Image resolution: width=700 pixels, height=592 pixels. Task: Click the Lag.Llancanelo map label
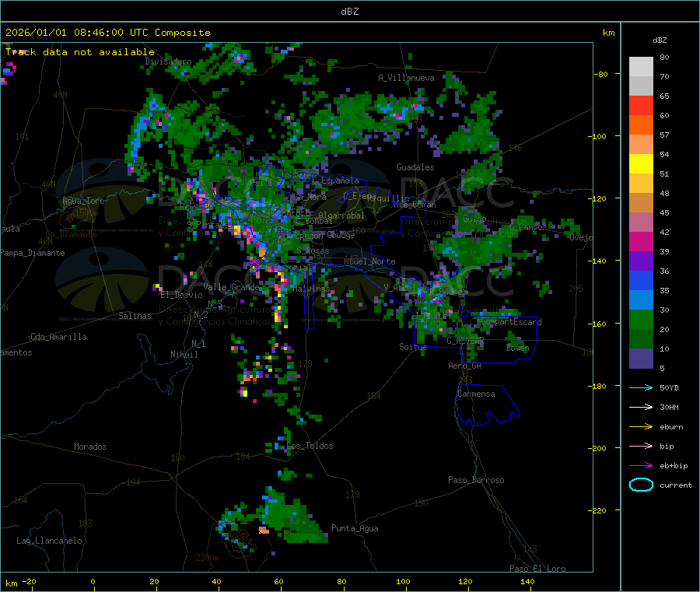(x=50, y=541)
